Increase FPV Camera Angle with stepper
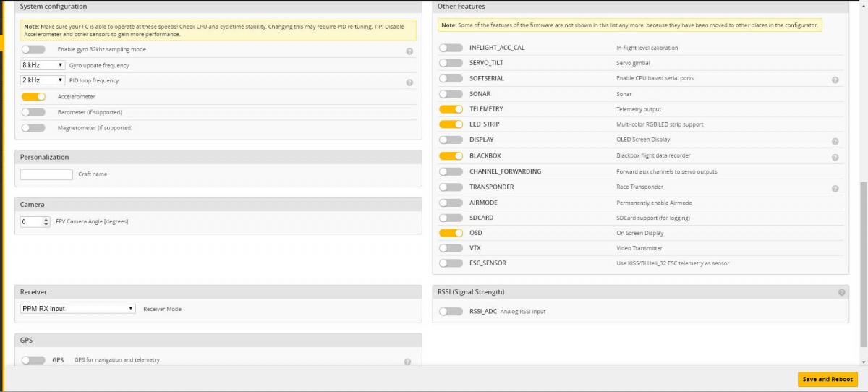The height and width of the screenshot is (392, 868). click(46, 219)
